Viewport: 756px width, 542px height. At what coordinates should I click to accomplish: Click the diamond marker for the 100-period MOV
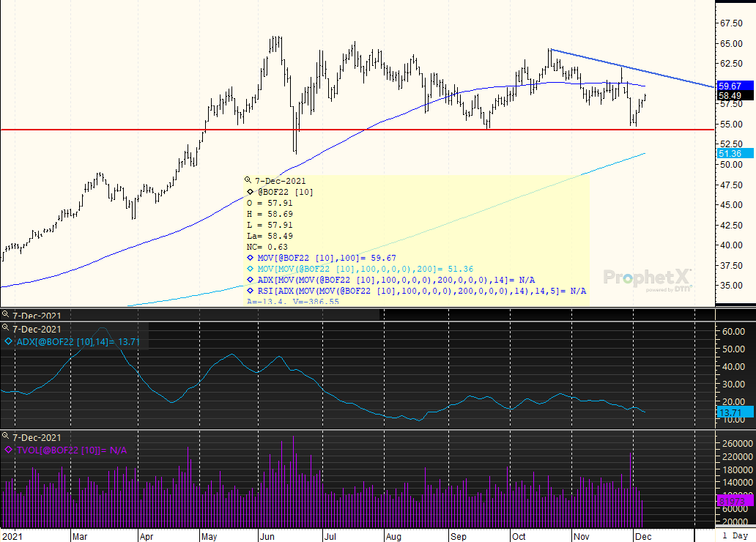[249, 258]
